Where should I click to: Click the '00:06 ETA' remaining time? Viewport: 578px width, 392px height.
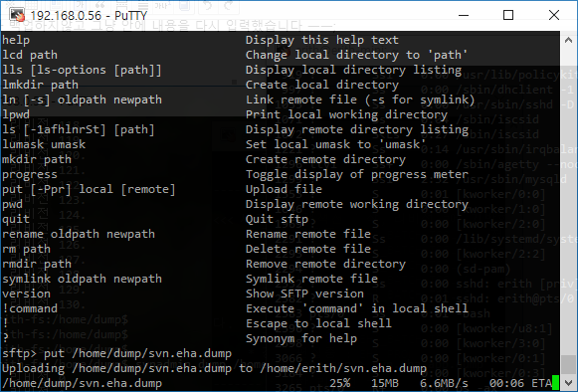(x=520, y=383)
